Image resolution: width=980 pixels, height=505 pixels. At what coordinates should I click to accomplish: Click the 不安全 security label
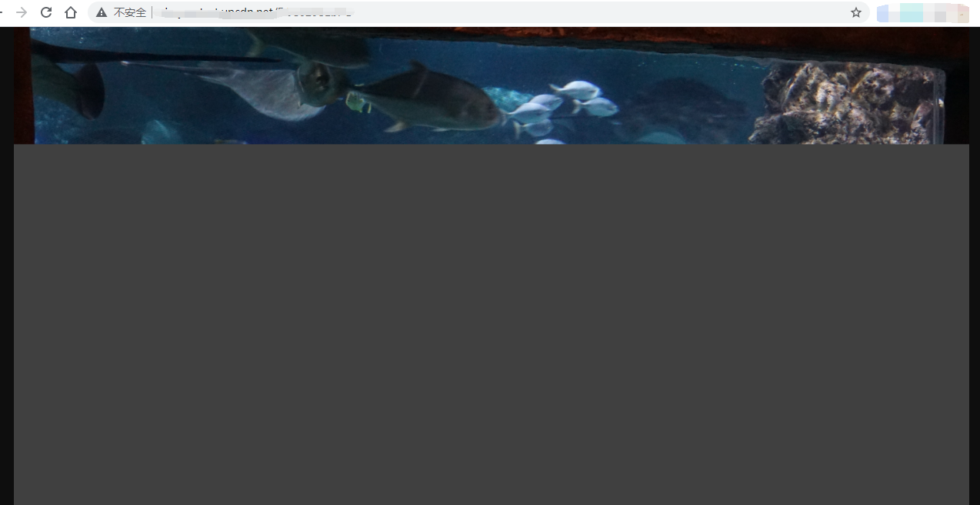(129, 12)
